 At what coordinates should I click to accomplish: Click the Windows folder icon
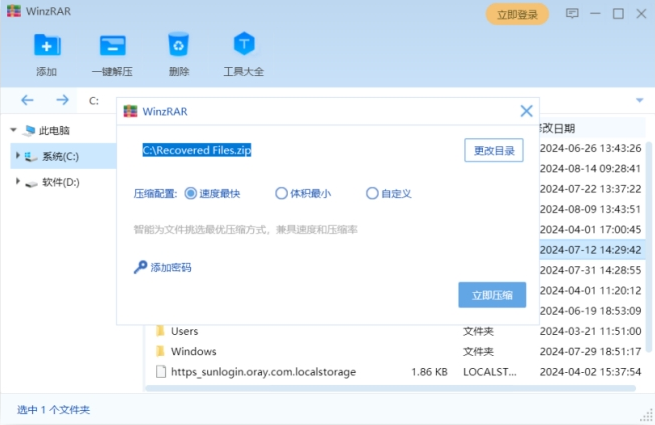(160, 351)
